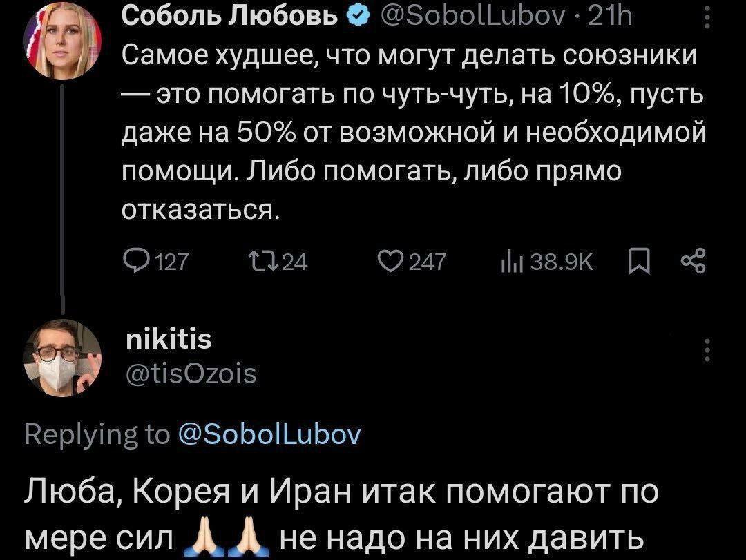Open more options menu on nikitis reply
The width and height of the screenshot is (746, 560).
[705, 351]
